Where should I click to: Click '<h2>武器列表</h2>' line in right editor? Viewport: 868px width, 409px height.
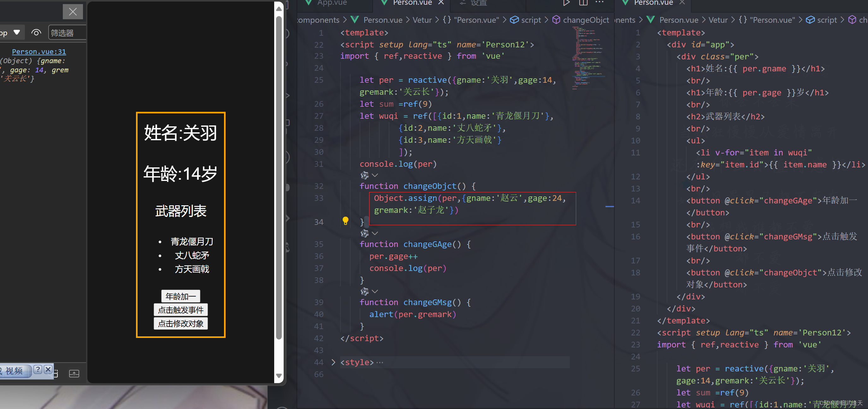coord(725,117)
